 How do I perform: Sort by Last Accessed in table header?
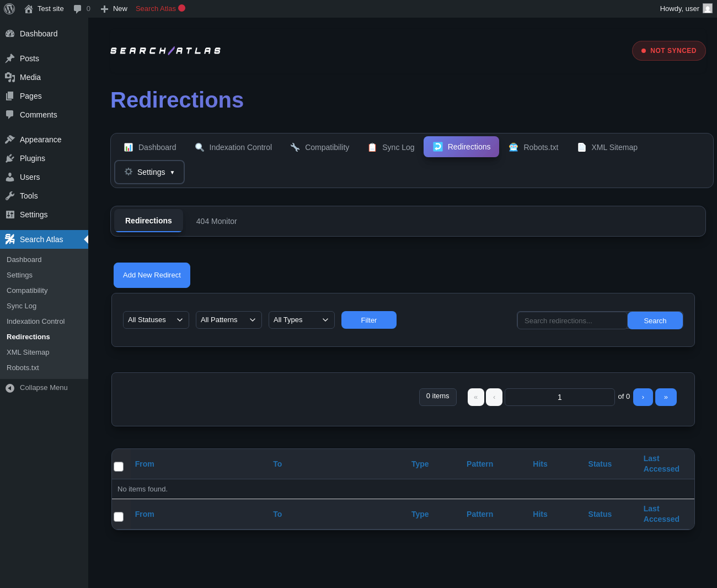point(661,464)
